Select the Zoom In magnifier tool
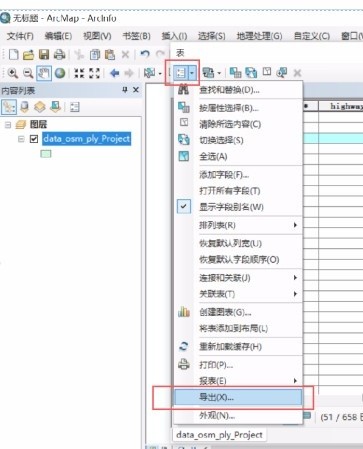 tap(13, 73)
